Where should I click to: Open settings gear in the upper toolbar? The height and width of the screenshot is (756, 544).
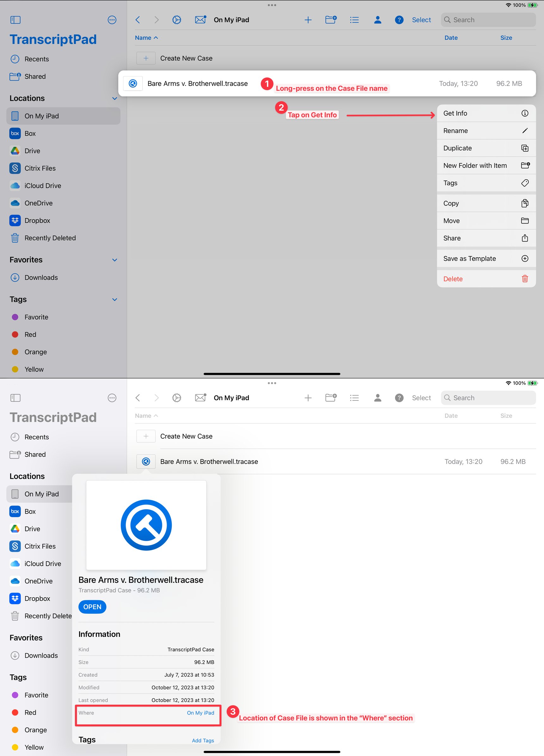pos(176,20)
